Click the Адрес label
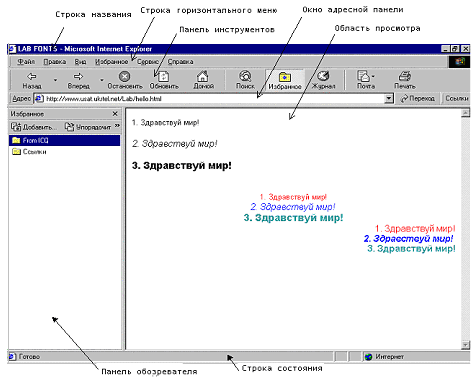 click(x=21, y=99)
